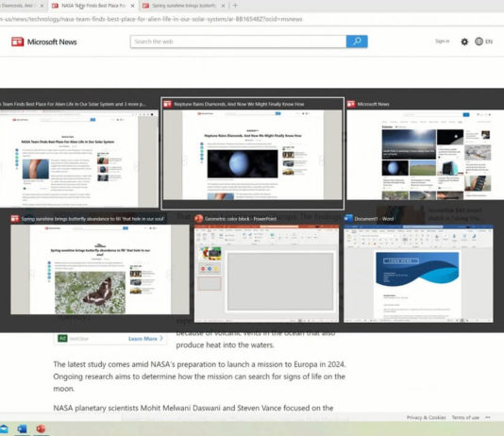Open Word from the taskbar
Viewport: 504px width, 436px height.
click(x=22, y=429)
